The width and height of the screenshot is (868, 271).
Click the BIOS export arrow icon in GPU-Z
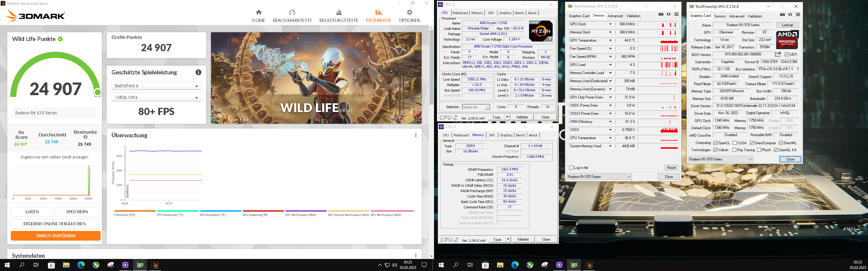tap(778, 54)
